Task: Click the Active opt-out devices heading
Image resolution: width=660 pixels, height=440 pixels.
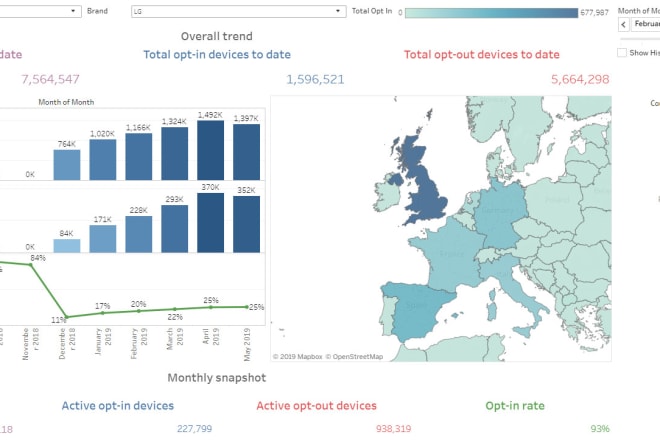Action: [x=317, y=406]
